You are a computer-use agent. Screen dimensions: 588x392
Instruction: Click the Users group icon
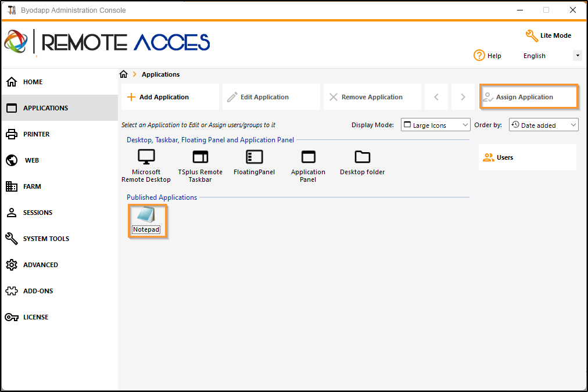(488, 157)
